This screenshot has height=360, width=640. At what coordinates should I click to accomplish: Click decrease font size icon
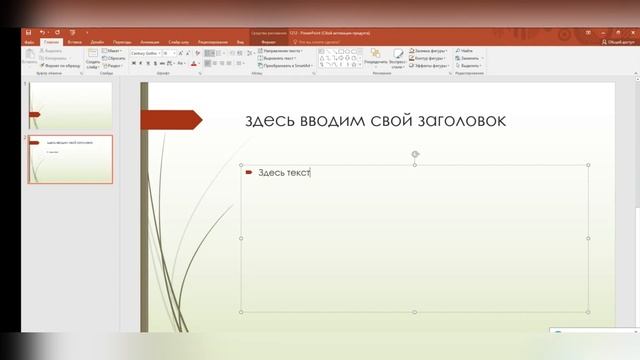coord(188,53)
